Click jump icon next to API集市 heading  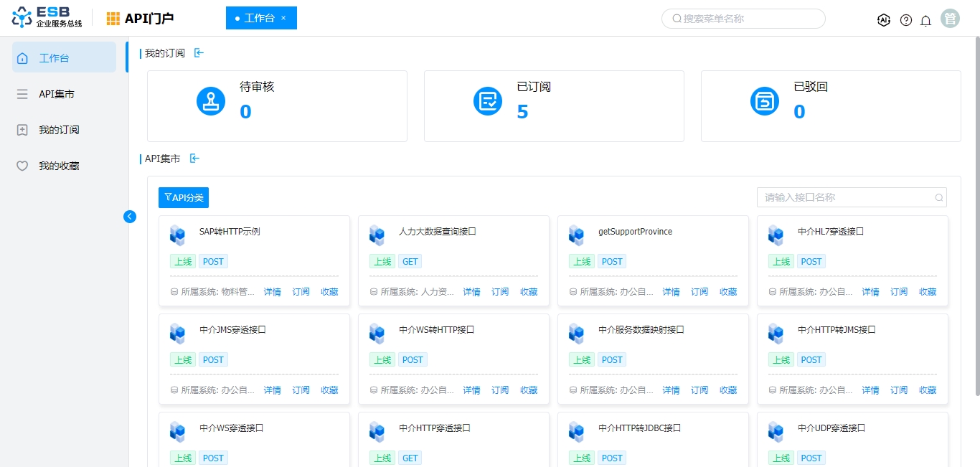pos(194,159)
